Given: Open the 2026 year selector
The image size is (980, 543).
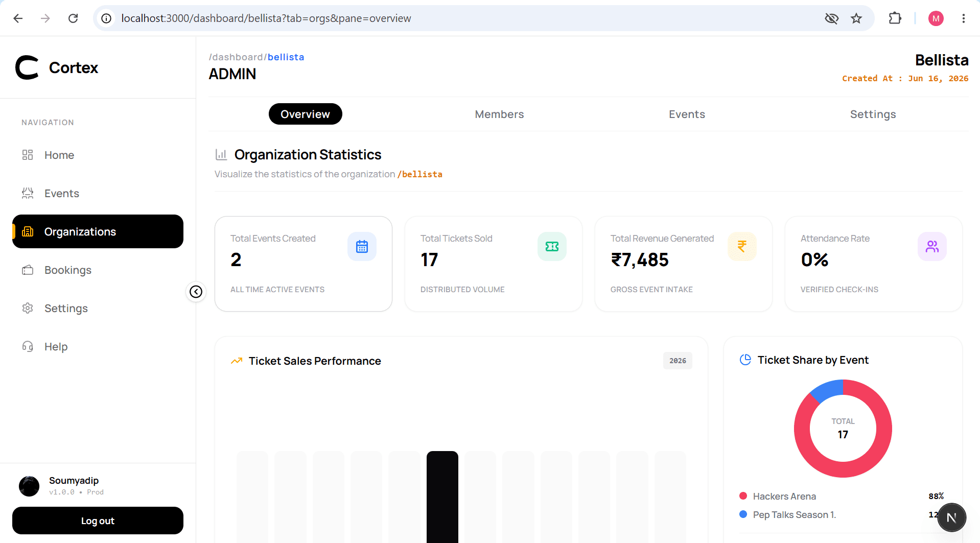Looking at the screenshot, I should point(678,361).
